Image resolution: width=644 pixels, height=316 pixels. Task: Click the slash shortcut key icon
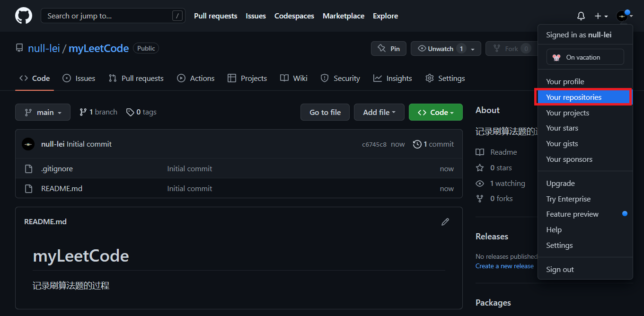[177, 16]
